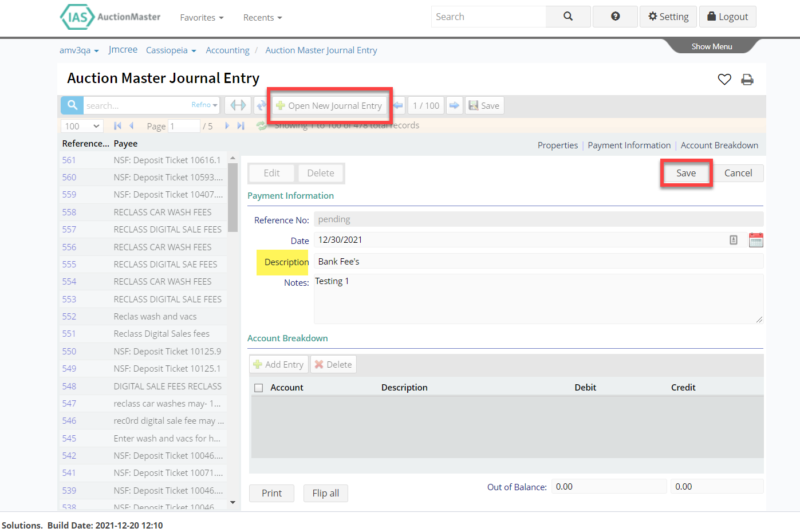Go to next page arrow
The height and width of the screenshot is (532, 800).
[227, 126]
